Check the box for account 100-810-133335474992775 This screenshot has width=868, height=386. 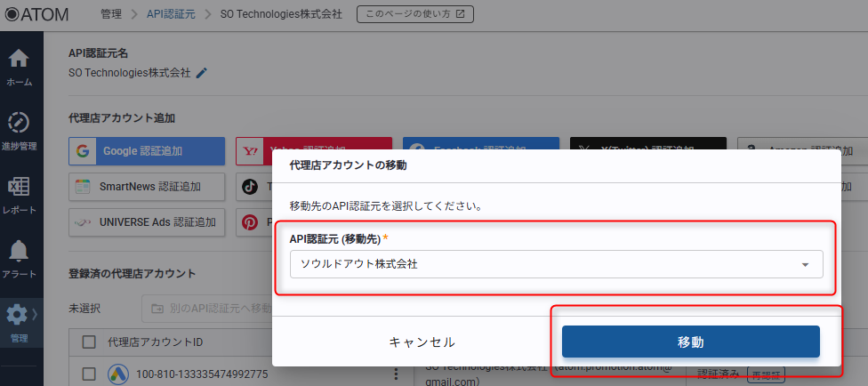pyautogui.click(x=89, y=374)
